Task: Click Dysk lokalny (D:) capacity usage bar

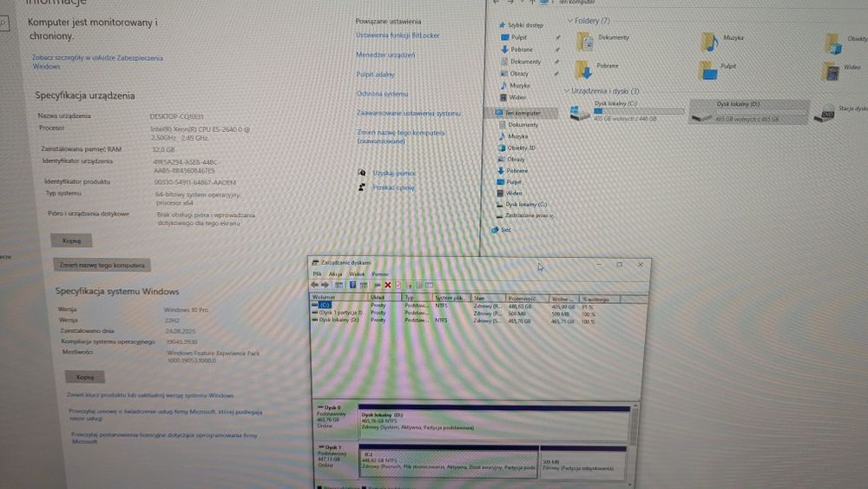Action: coord(761,111)
